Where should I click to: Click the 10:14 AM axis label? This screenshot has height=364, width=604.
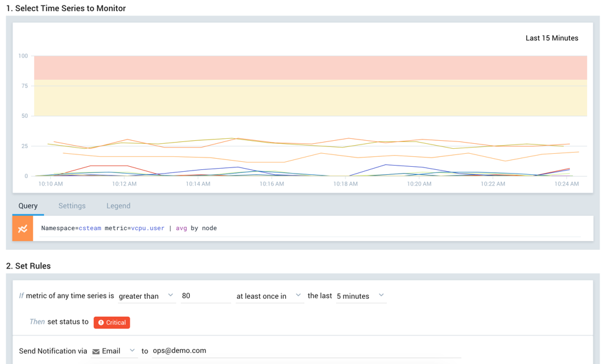(198, 184)
